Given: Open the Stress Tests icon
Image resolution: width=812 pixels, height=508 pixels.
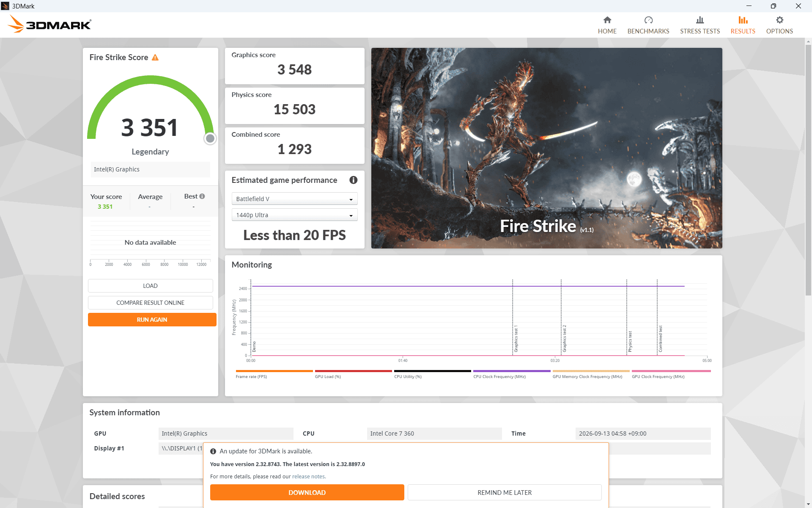Looking at the screenshot, I should [x=700, y=20].
